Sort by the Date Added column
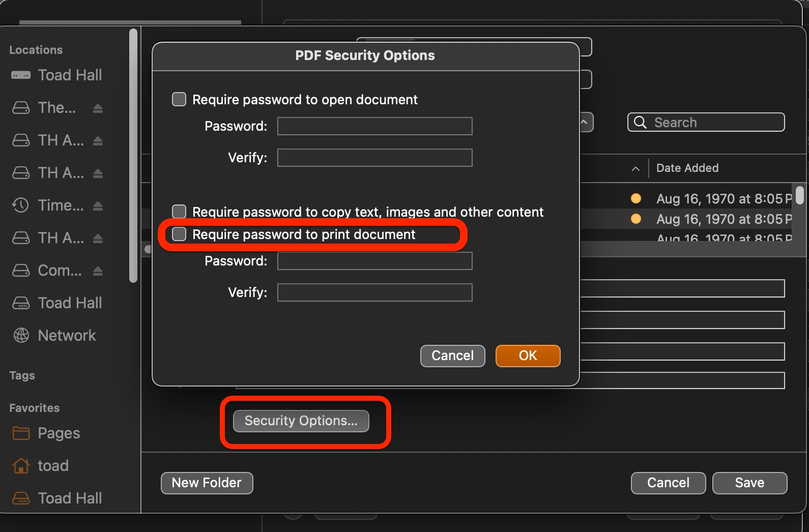Image resolution: width=809 pixels, height=532 pixels. [x=687, y=168]
